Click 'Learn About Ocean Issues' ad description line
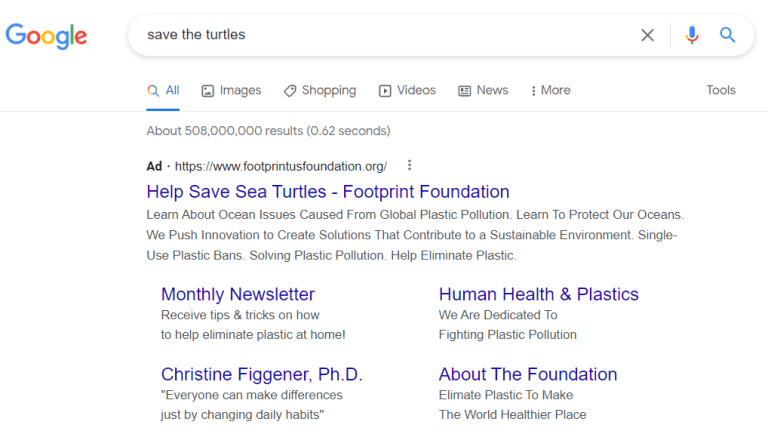 [415, 215]
